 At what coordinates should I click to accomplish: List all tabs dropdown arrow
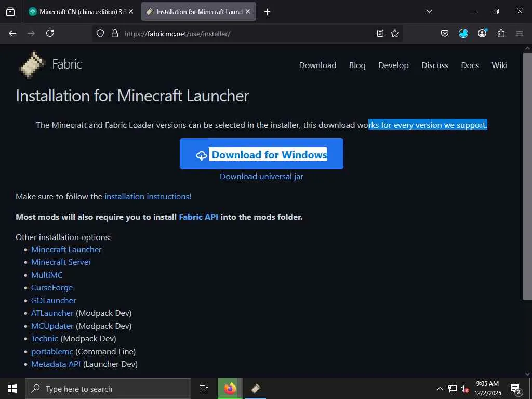429,11
